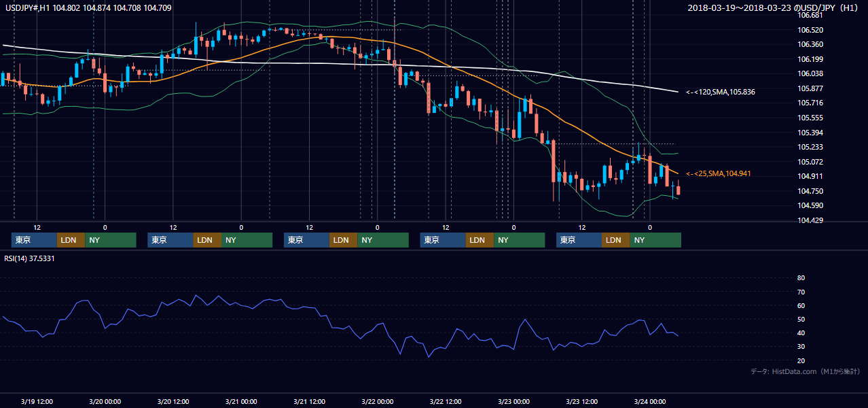Click the NY session block for 3/23
Image resolution: width=868 pixels, height=408 pixels.
(x=655, y=240)
